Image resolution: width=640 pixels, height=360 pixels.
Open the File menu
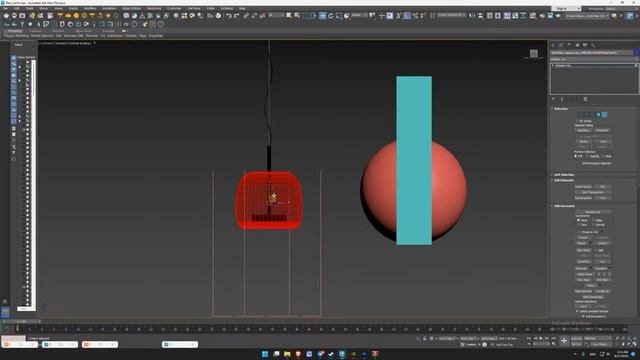[x=5, y=8]
